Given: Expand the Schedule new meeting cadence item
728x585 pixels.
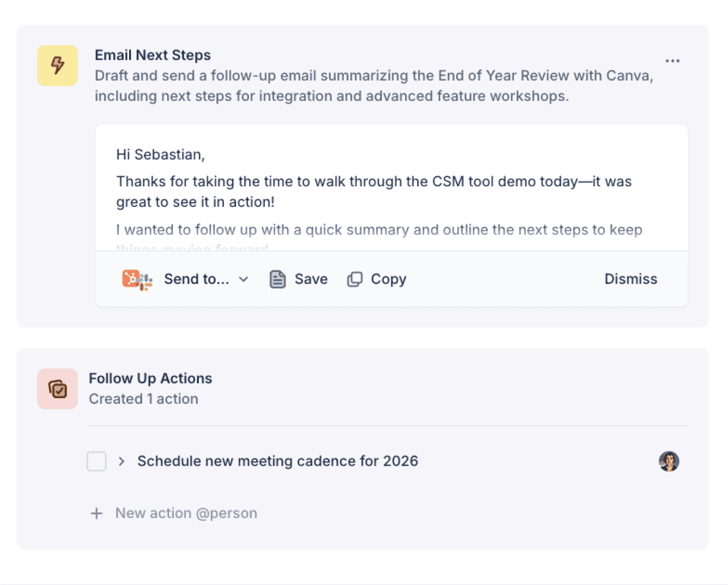Looking at the screenshot, I should (122, 461).
